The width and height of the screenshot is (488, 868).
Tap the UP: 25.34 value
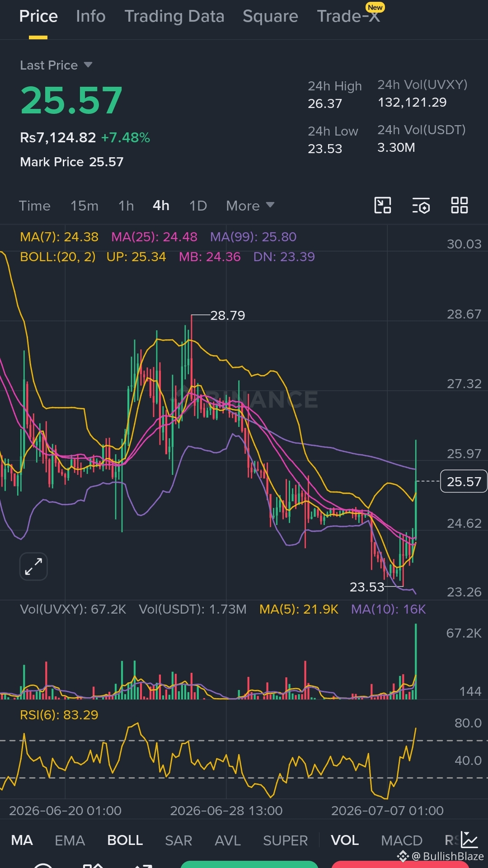pos(136,257)
